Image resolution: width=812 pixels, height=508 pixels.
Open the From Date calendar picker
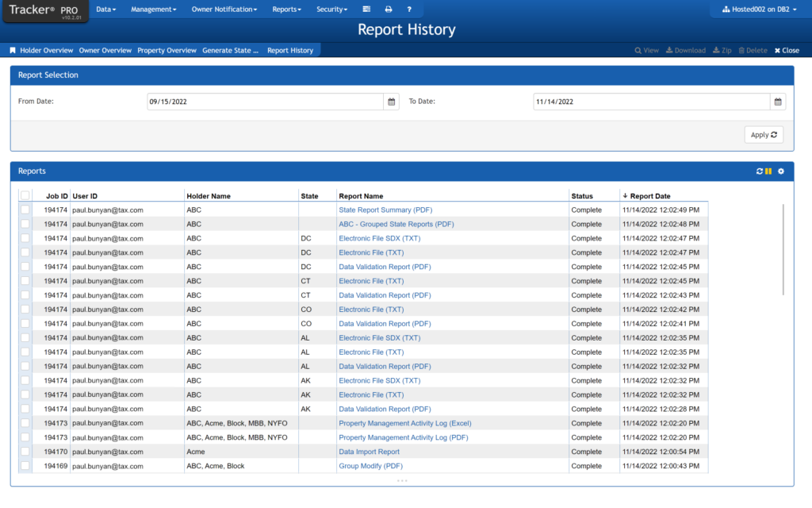click(x=391, y=102)
